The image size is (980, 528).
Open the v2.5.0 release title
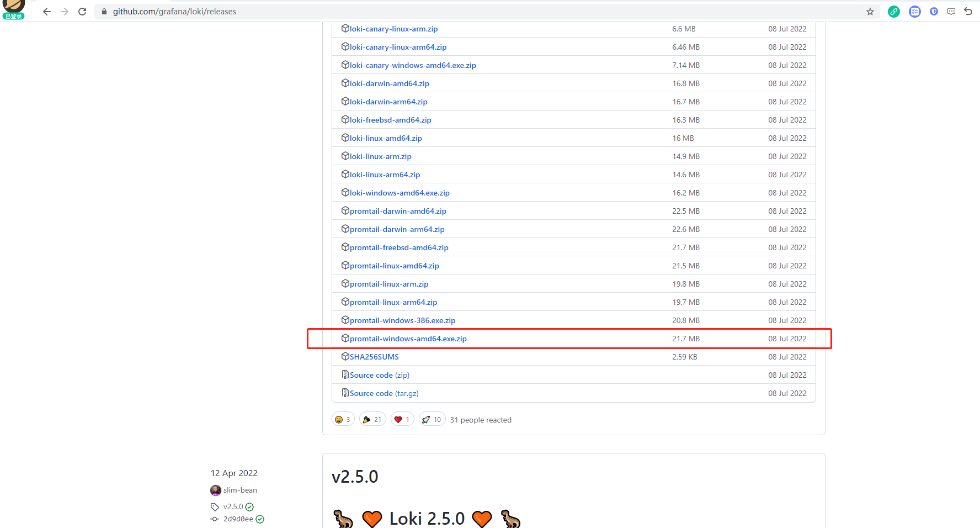pos(355,477)
